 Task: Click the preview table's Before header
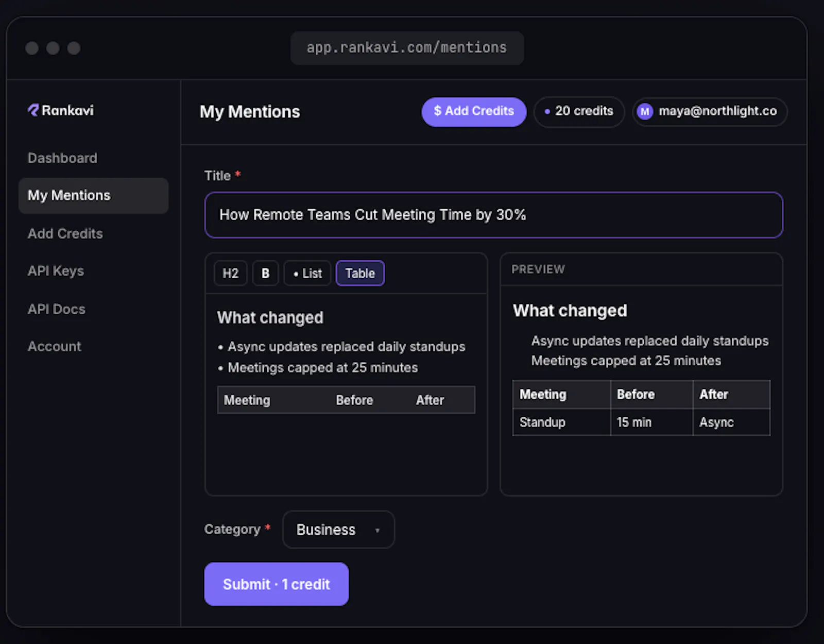tap(652, 395)
